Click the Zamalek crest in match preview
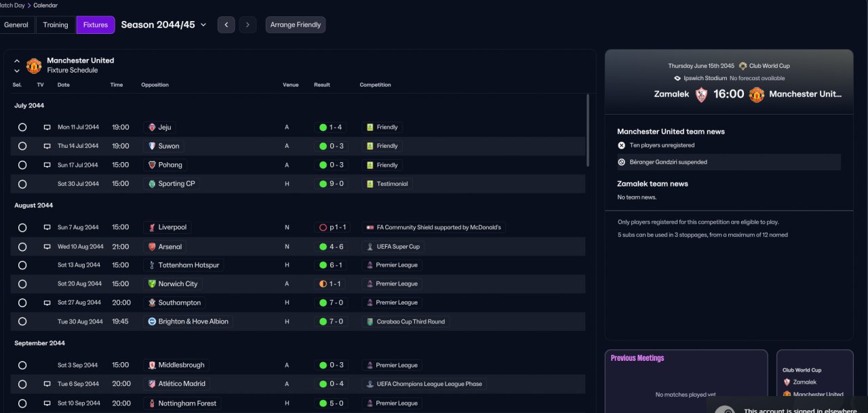The height and width of the screenshot is (413, 868). [701, 94]
